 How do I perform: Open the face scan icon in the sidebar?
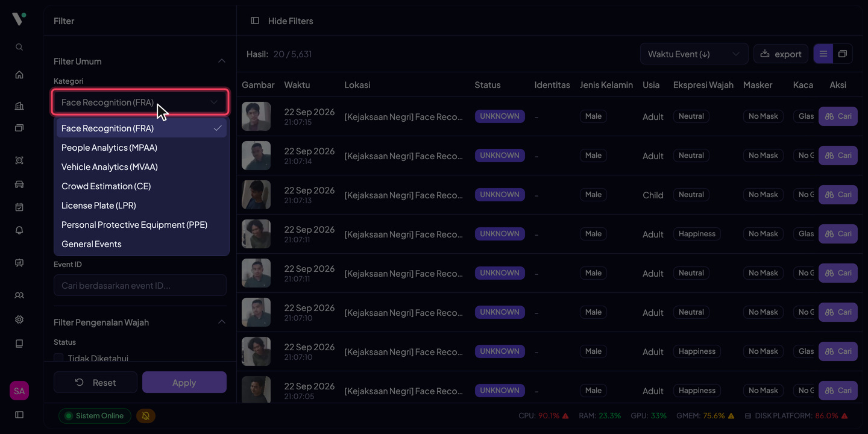[x=19, y=160]
